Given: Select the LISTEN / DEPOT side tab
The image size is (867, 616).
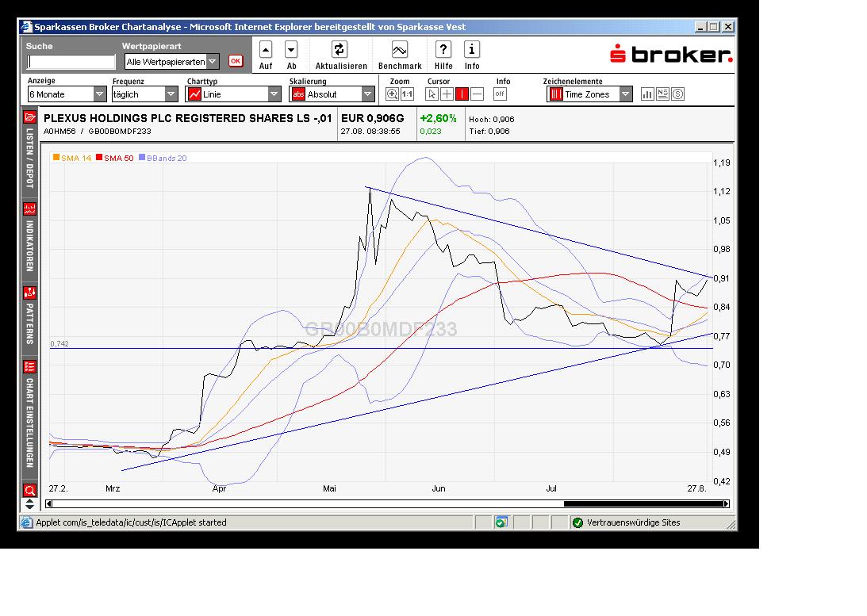Looking at the screenshot, I should [x=30, y=158].
